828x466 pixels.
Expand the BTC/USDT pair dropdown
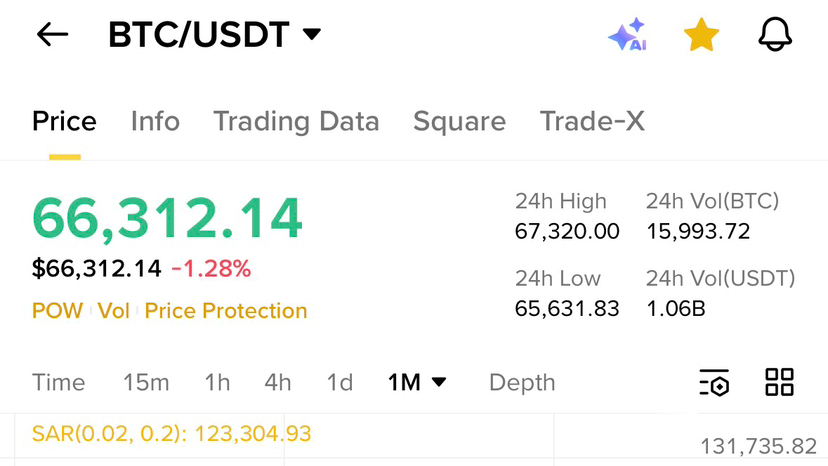pyautogui.click(x=312, y=35)
